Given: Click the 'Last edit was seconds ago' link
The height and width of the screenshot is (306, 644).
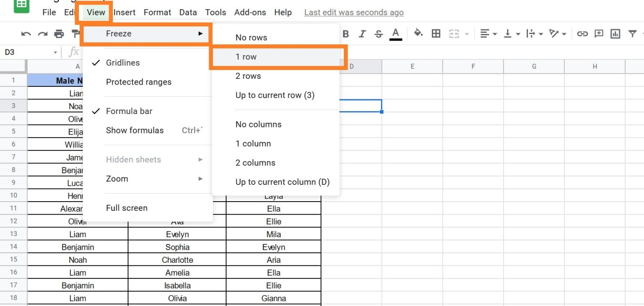Looking at the screenshot, I should click(353, 12).
